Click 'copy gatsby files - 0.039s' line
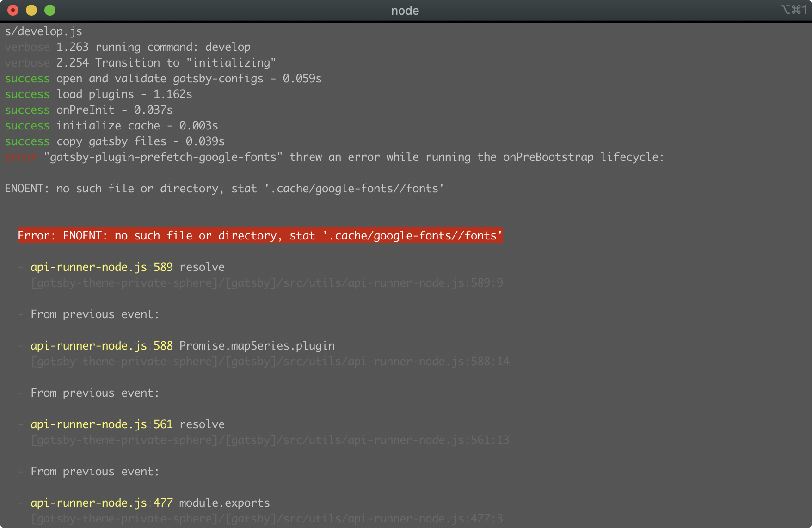Viewport: 812px width, 528px height. pyautogui.click(x=115, y=141)
